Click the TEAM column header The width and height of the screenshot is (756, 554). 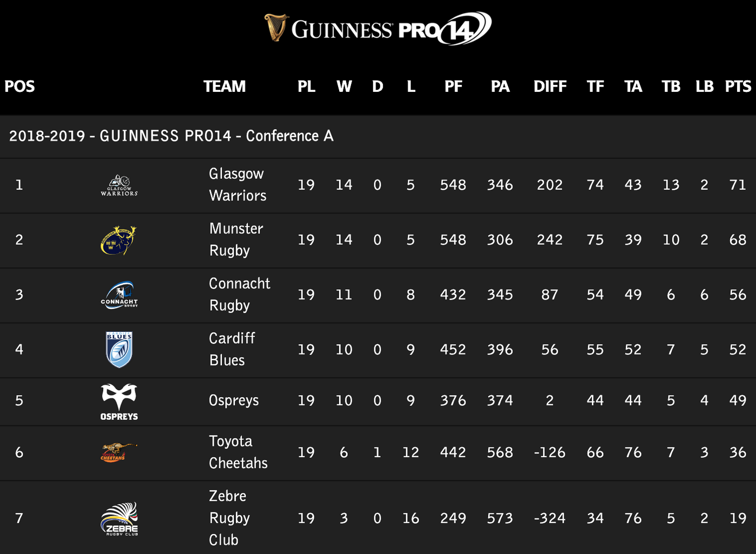tap(225, 86)
